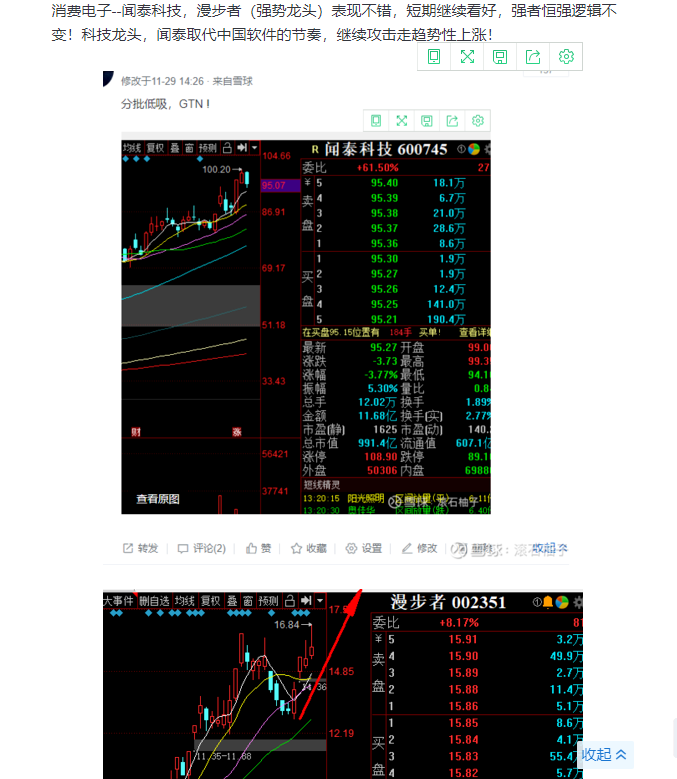Screen dimensions: 677x779
Task: Click the lock icon in 漫步者 chart toolbar
Action: click(x=290, y=601)
